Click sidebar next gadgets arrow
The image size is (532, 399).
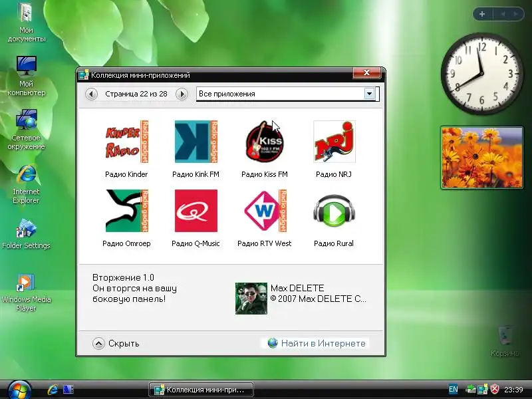tap(516, 14)
